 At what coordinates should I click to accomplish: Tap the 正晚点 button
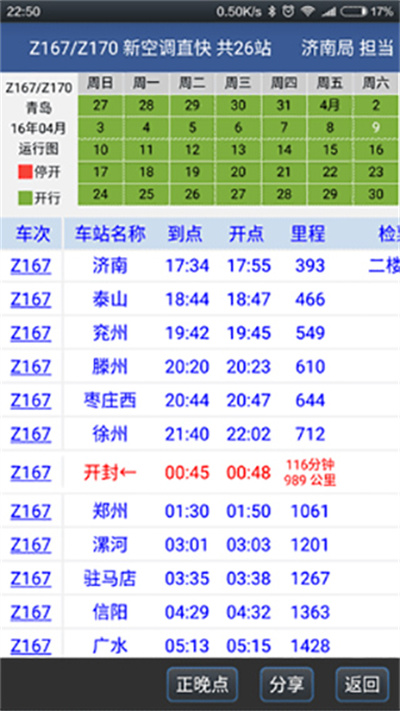pyautogui.click(x=202, y=685)
